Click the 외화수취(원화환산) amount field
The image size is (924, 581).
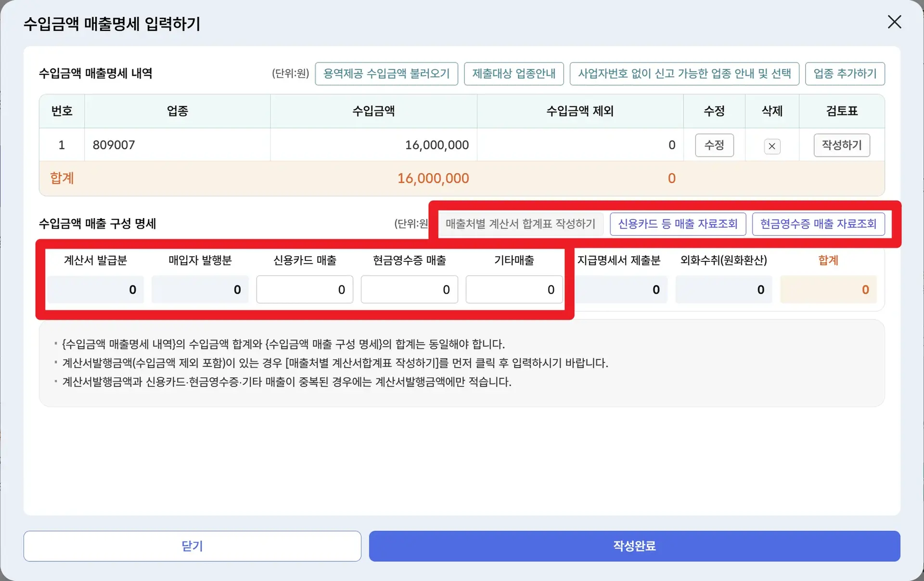coord(723,289)
